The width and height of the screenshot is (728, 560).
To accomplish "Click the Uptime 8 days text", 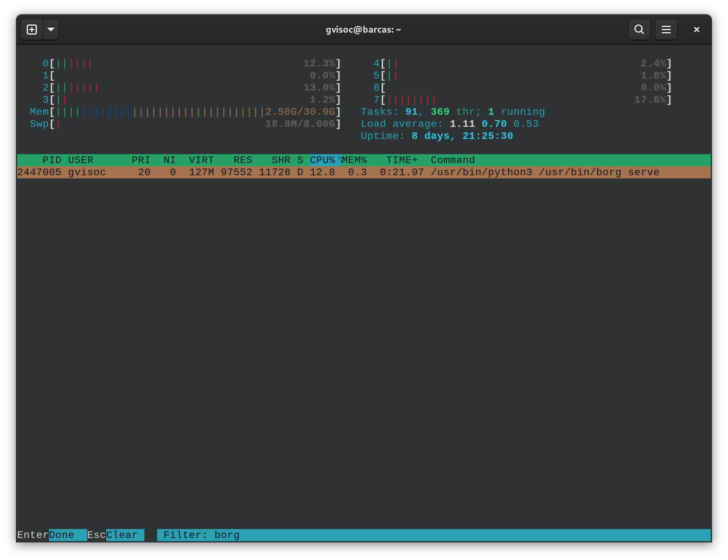I will point(437,136).
